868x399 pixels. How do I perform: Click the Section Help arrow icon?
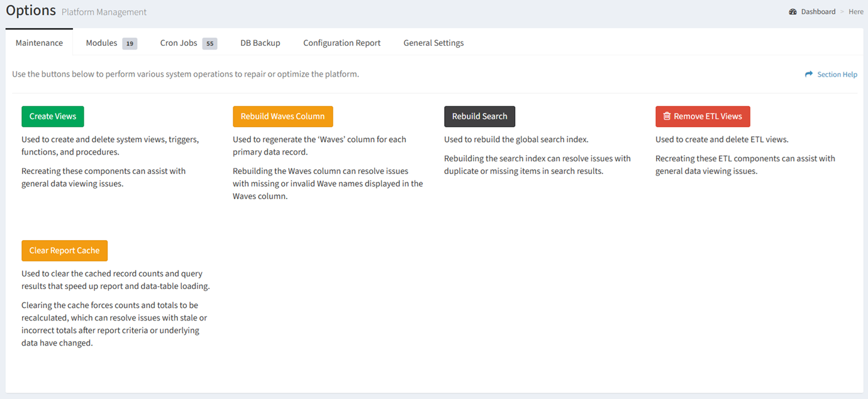[x=809, y=74]
